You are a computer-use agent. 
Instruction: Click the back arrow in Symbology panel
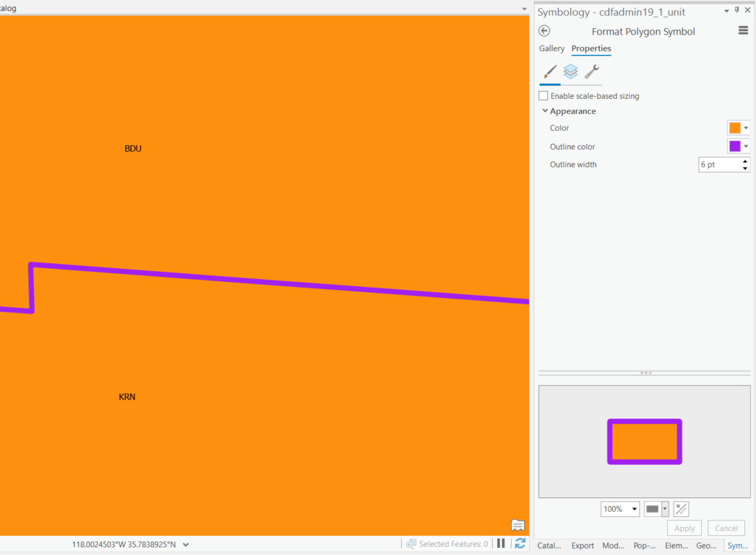(x=544, y=31)
